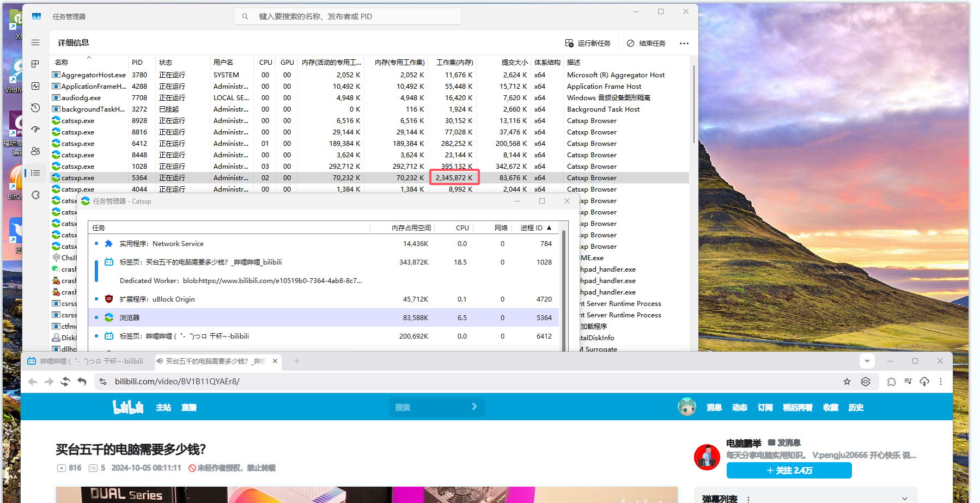Sort Catsxp tasks by CPU column
This screenshot has height=503, width=980.
tap(462, 228)
